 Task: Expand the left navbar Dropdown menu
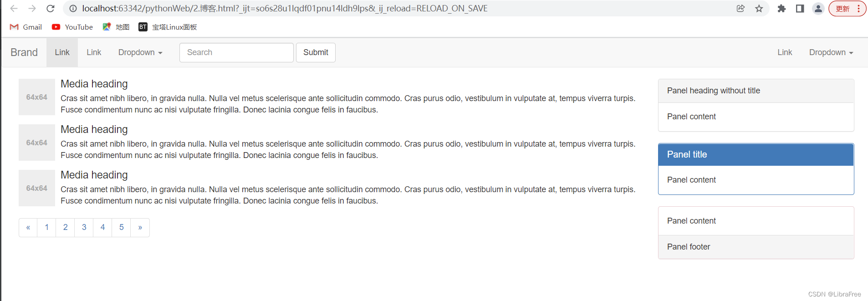140,52
